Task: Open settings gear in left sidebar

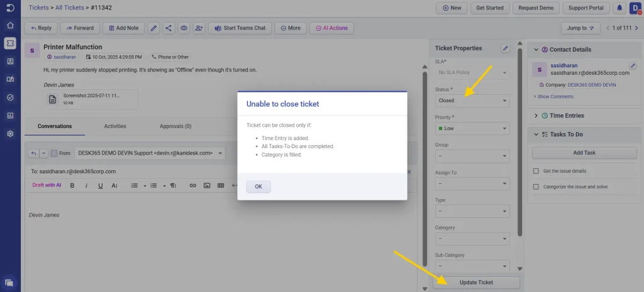Action: [10, 134]
